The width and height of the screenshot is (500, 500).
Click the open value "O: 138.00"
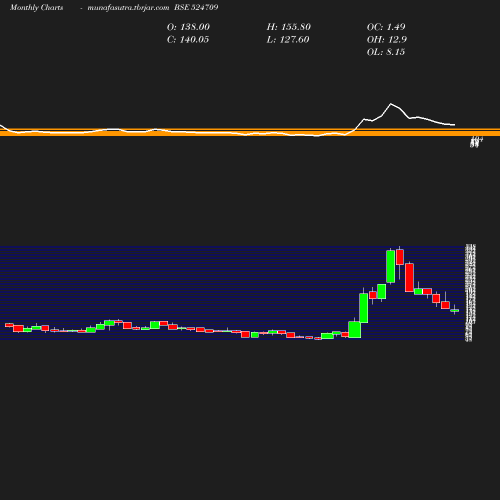(x=188, y=27)
